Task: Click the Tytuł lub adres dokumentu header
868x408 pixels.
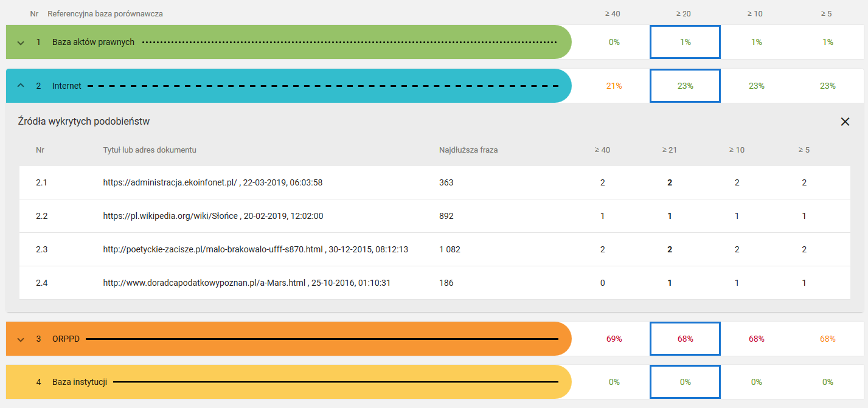Action: click(150, 150)
